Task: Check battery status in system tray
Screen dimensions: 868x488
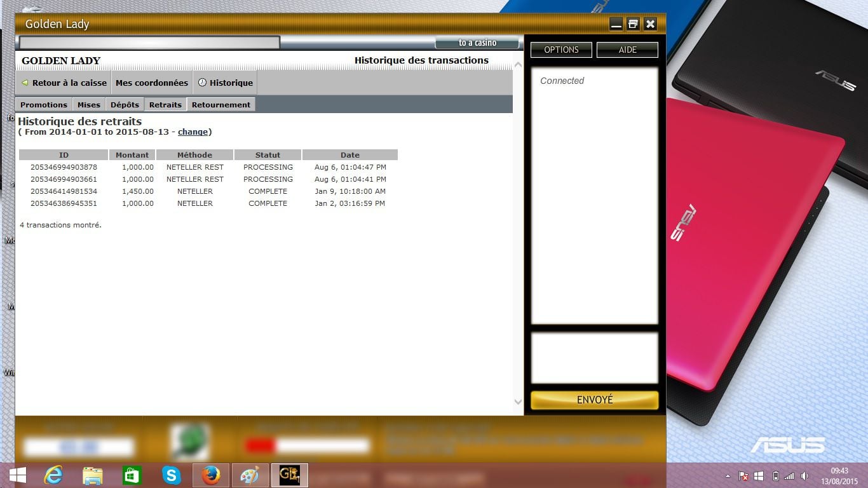Action: click(775, 476)
